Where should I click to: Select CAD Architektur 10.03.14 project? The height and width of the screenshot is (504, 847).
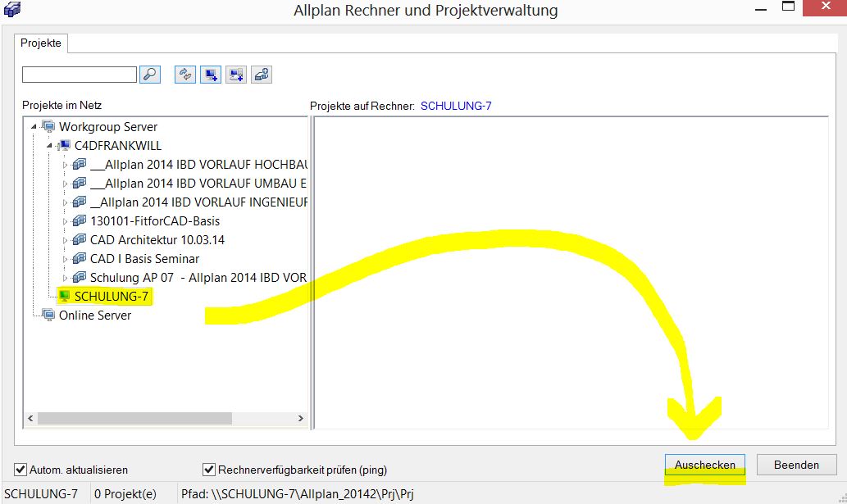click(157, 240)
